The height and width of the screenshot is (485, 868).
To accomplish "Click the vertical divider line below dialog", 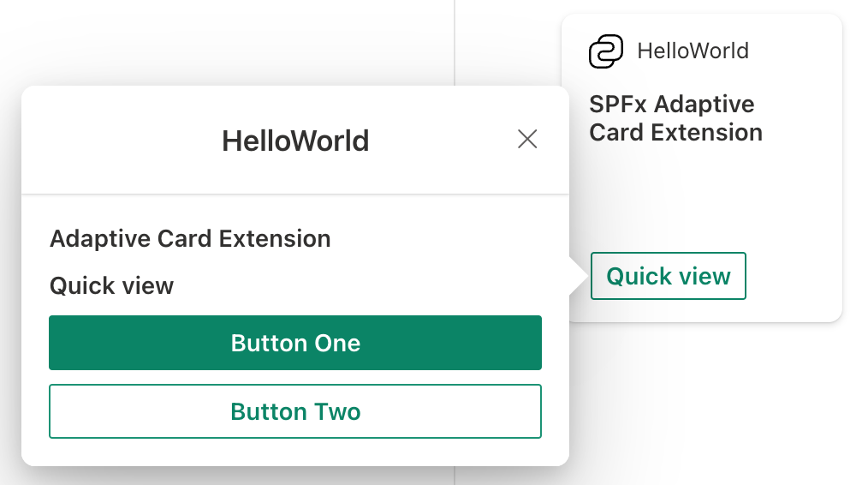I will click(x=455, y=476).
